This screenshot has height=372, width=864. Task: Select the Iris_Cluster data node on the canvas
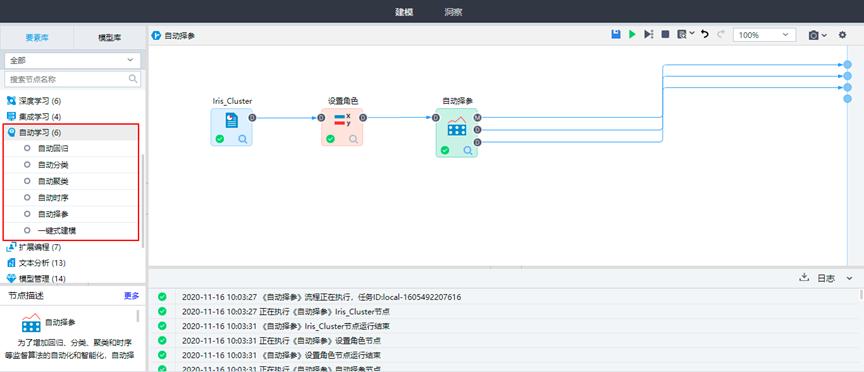tap(231, 127)
